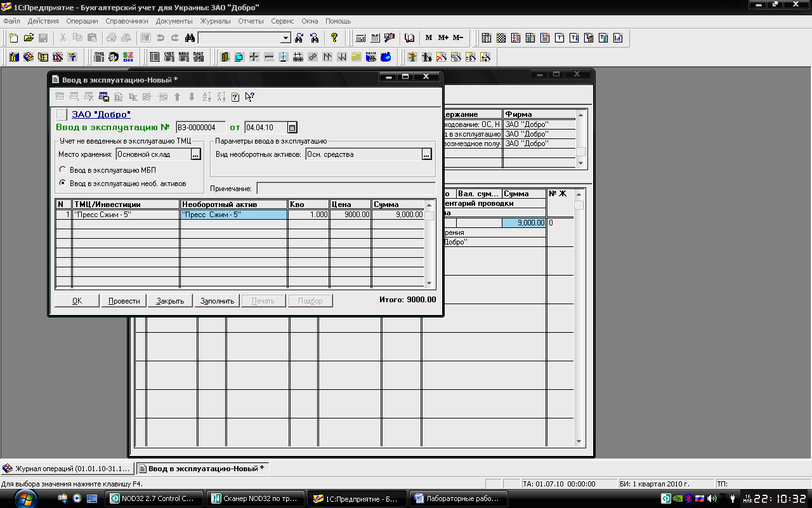Click the Заполнить button
This screenshot has width=812, height=508.
point(217,300)
